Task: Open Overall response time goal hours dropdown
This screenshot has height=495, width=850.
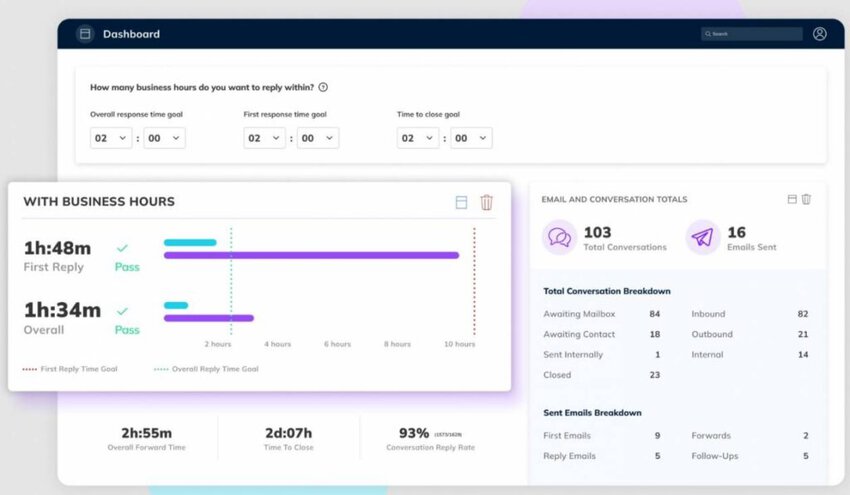Action: pyautogui.click(x=111, y=138)
